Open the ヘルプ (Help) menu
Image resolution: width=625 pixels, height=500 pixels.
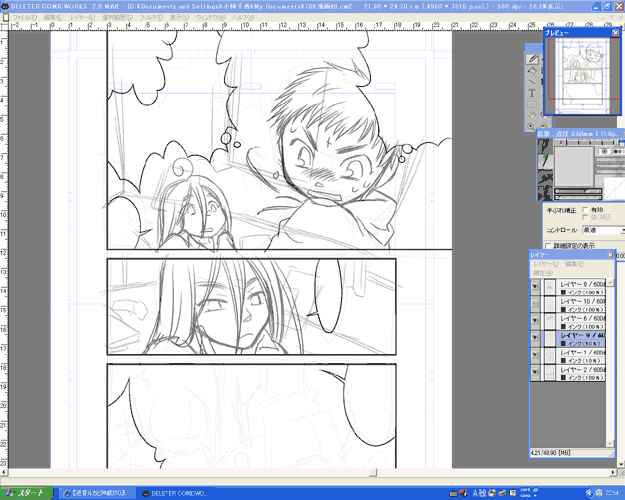pos(243,18)
